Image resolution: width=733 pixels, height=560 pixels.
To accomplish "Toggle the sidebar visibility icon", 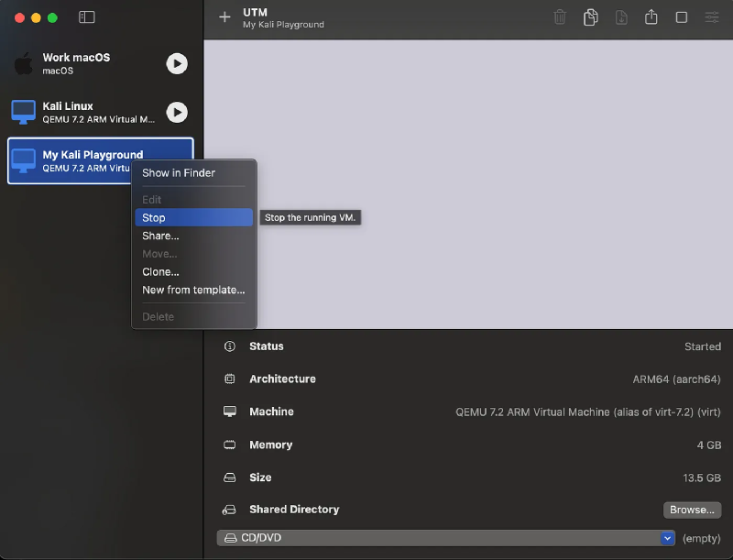I will click(87, 17).
